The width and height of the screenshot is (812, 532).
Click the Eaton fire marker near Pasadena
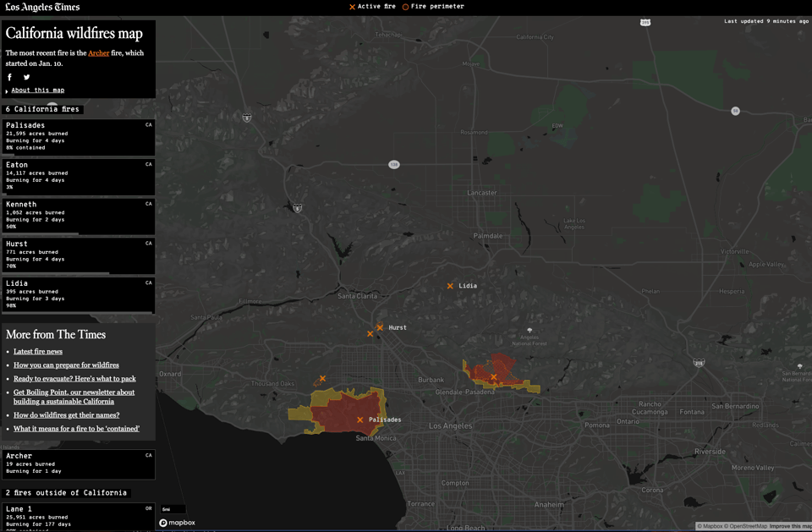pos(494,377)
